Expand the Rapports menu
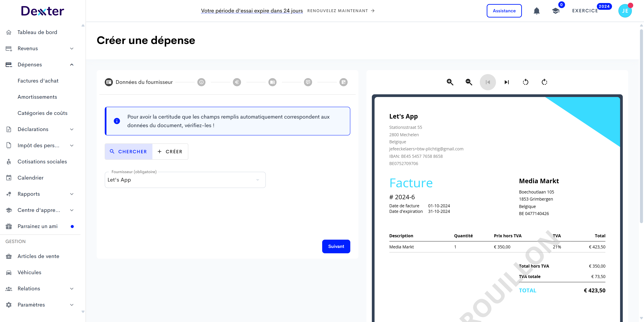The height and width of the screenshot is (322, 644). click(x=40, y=194)
